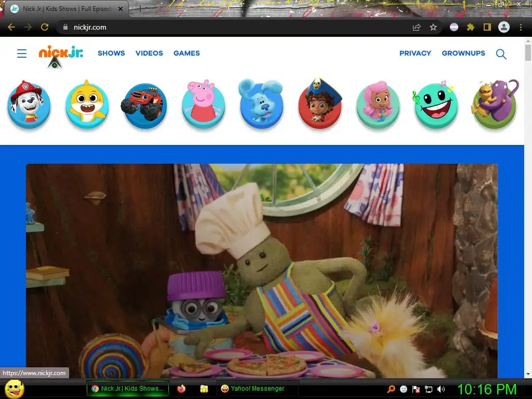This screenshot has width=532, height=399.
Task: Click the page vertical scrollbar thumb
Action: [528, 52]
